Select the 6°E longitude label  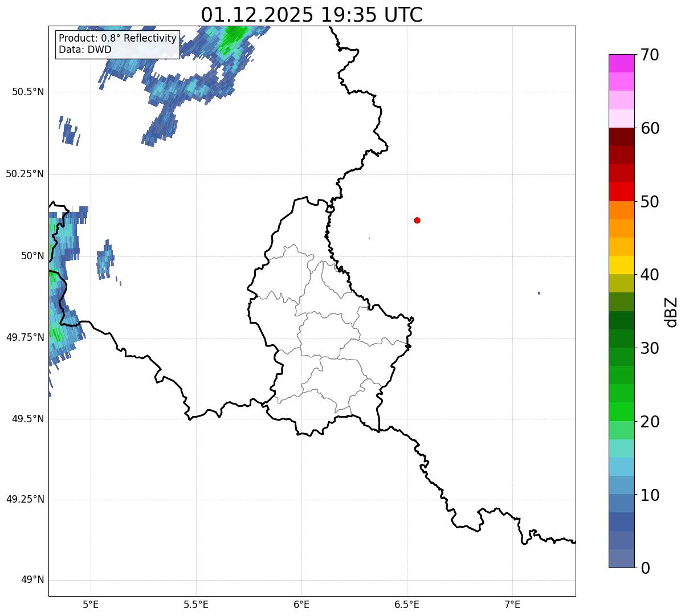point(301,604)
